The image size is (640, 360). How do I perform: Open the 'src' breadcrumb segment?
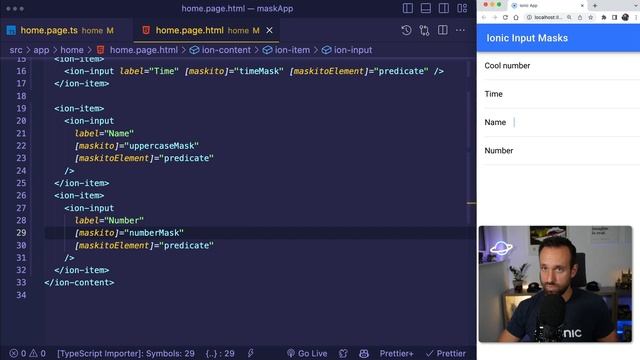click(16, 50)
